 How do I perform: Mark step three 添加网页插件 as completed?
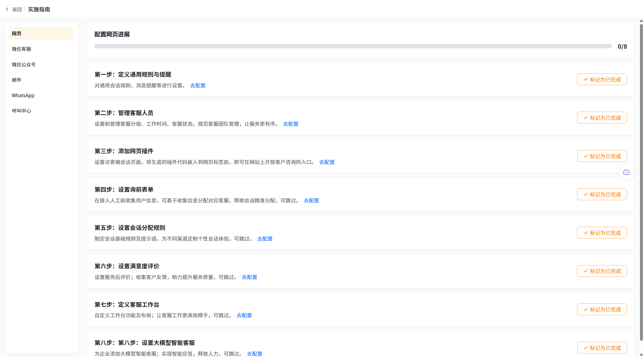tap(602, 156)
